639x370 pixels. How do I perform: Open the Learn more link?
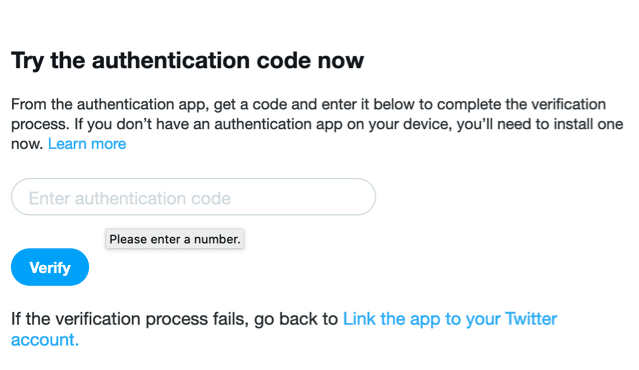(x=87, y=144)
